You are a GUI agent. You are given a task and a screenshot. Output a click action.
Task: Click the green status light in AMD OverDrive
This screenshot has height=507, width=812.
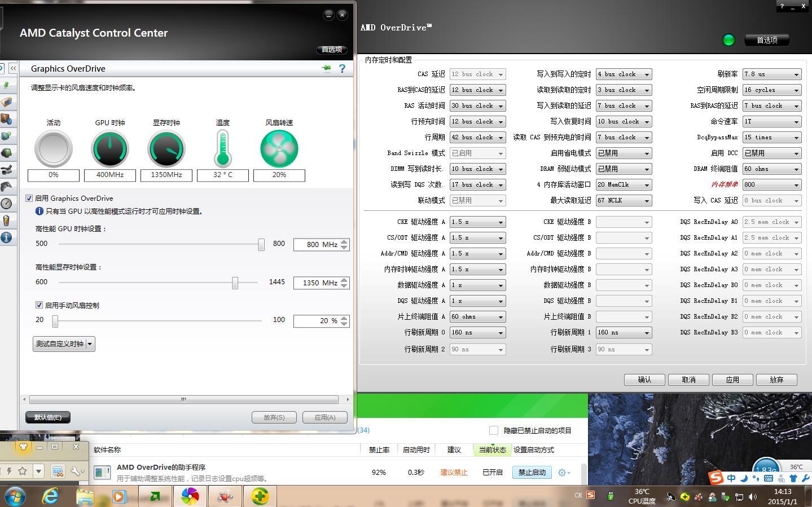coord(728,39)
